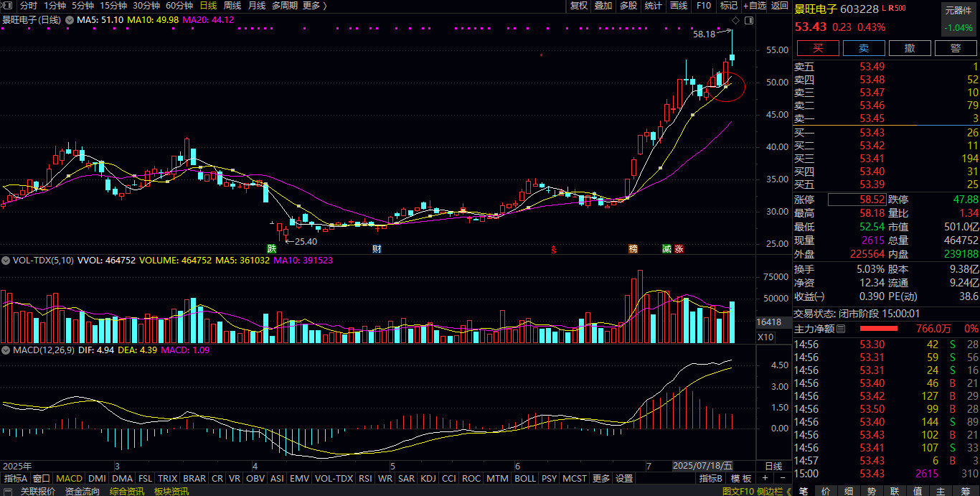This screenshot has height=496, width=980.
Task: Click the 主力净额 red bar indicator
Action: click(888, 329)
